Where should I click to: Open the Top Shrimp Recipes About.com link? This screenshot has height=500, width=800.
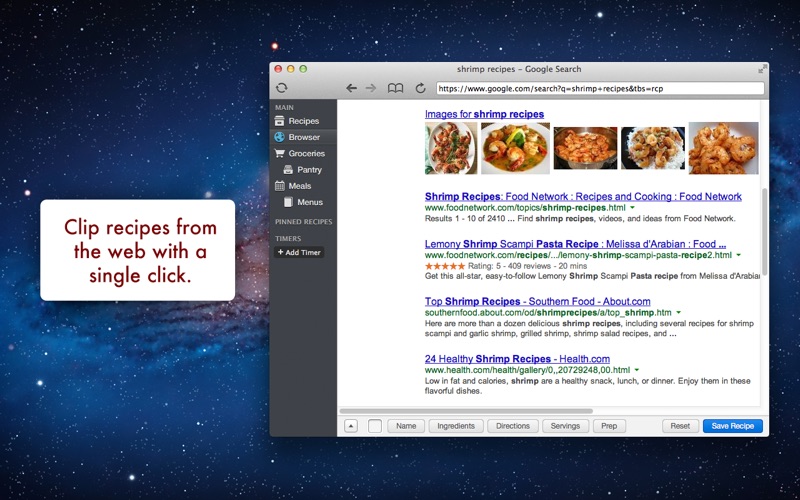pyautogui.click(x=537, y=302)
